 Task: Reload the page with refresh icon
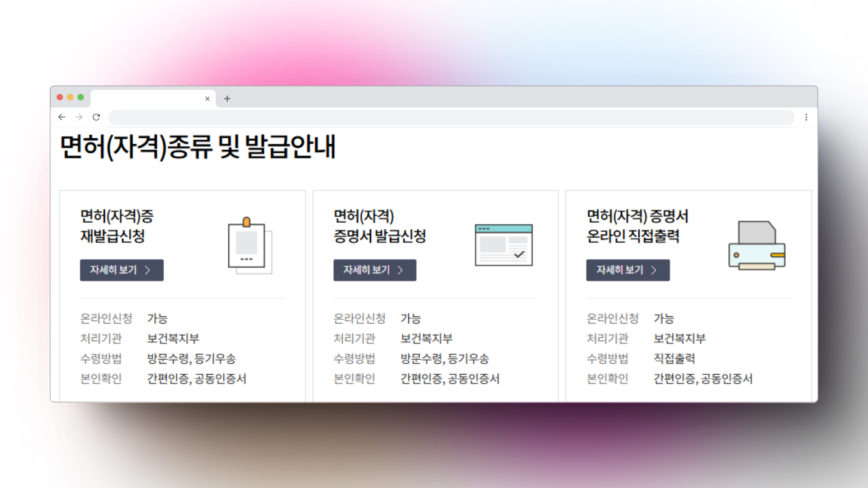point(96,117)
